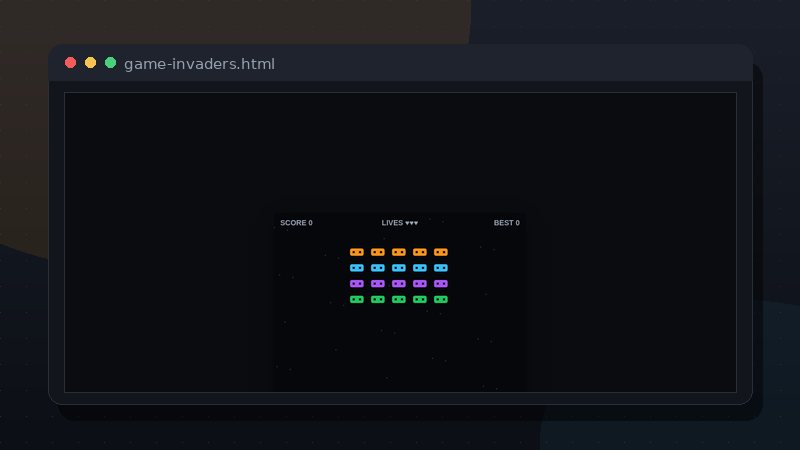Click the middle blue invader

tap(398, 268)
